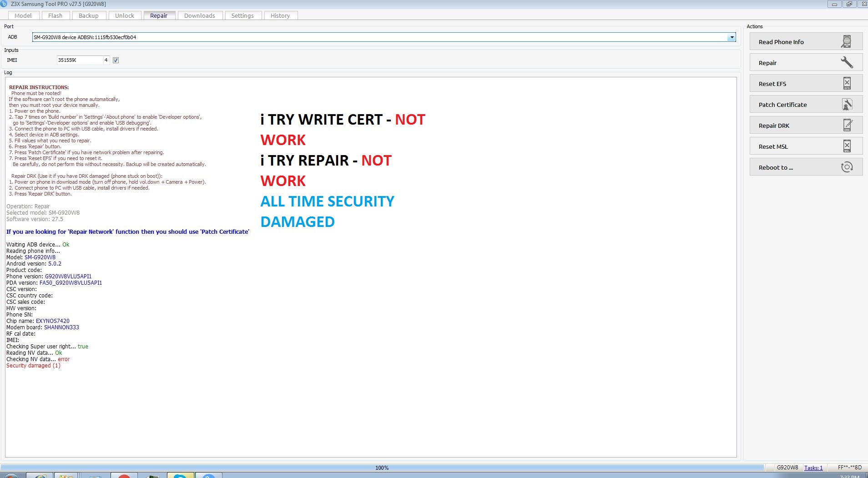
Task: Click the 100% progress bar
Action: 382,468
